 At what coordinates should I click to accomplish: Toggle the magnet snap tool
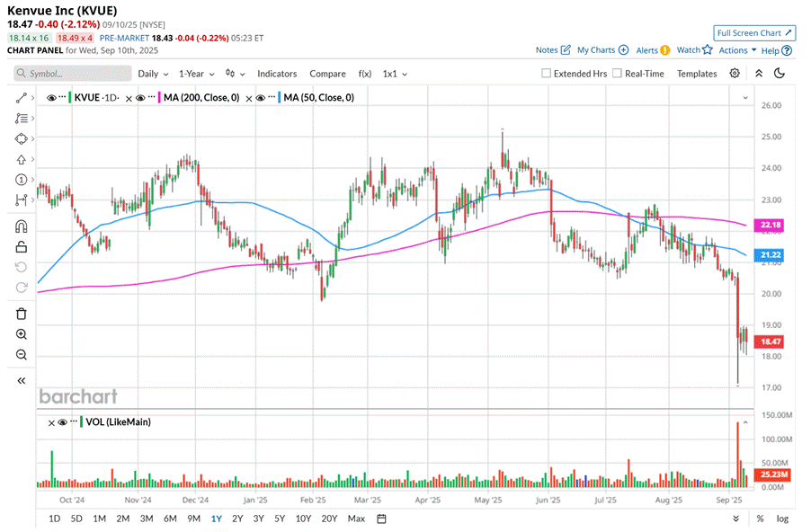(x=22, y=226)
